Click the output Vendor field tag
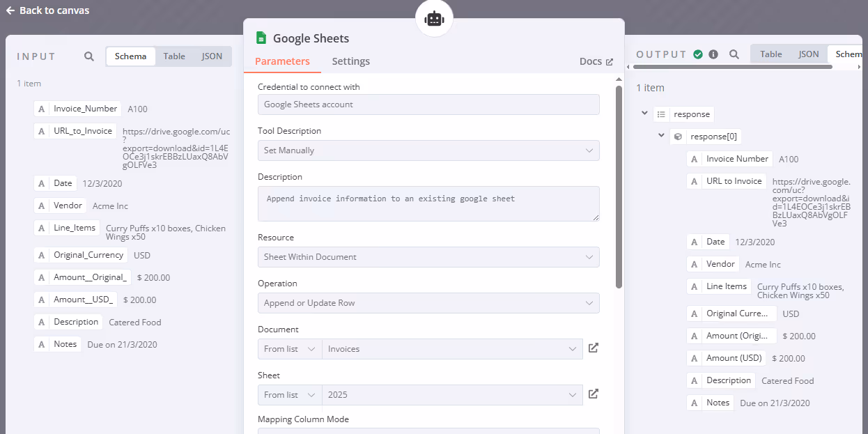 click(713, 264)
